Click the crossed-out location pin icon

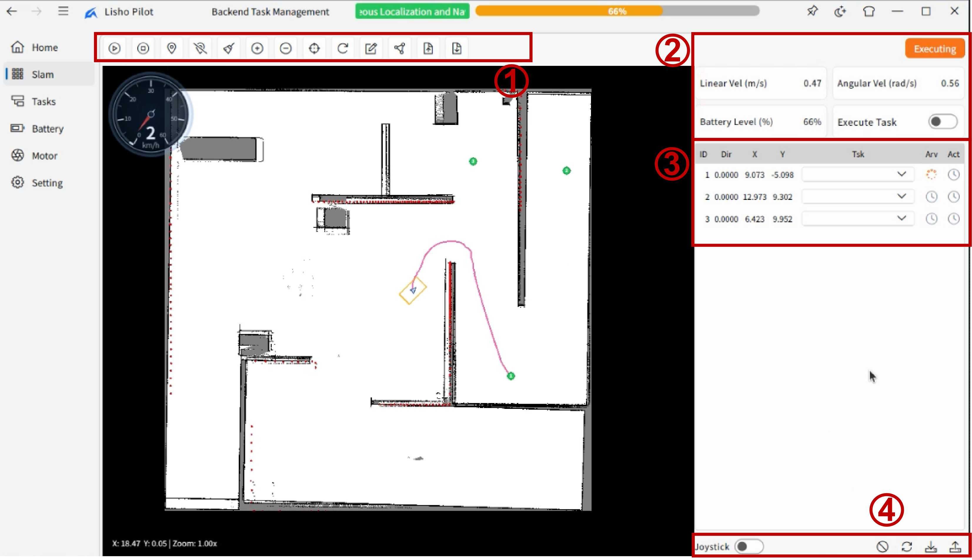[201, 49]
